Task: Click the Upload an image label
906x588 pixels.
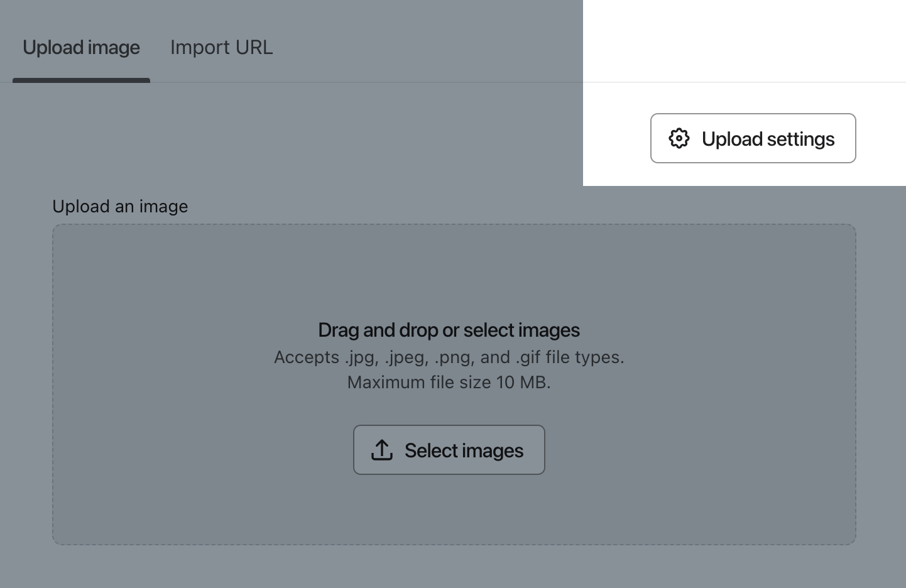Action: (119, 206)
